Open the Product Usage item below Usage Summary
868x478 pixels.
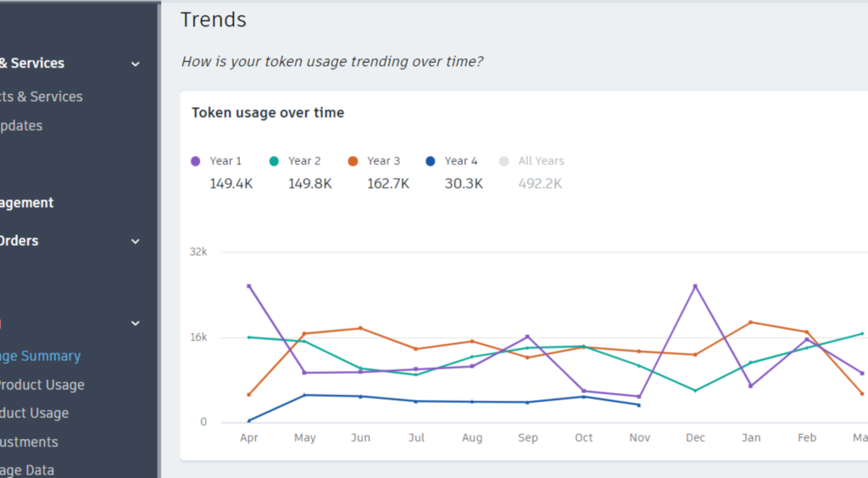(x=42, y=385)
